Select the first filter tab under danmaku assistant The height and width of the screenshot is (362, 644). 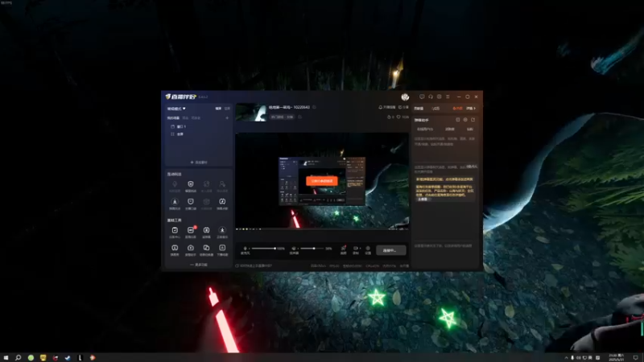(425, 130)
